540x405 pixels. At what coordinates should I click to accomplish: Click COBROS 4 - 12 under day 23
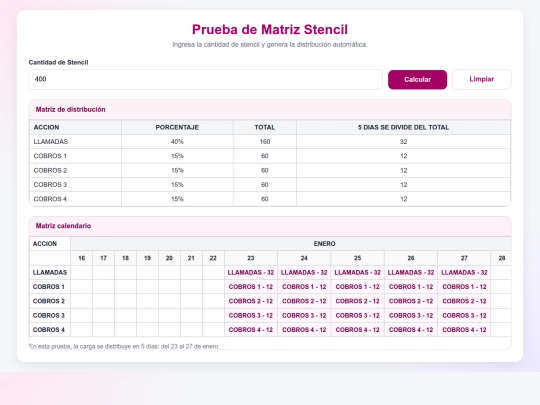[x=251, y=330]
